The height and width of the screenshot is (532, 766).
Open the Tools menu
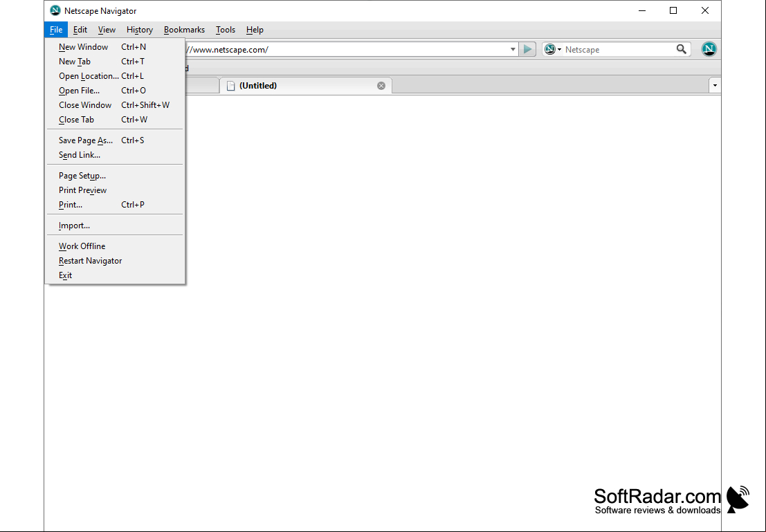[x=226, y=30]
